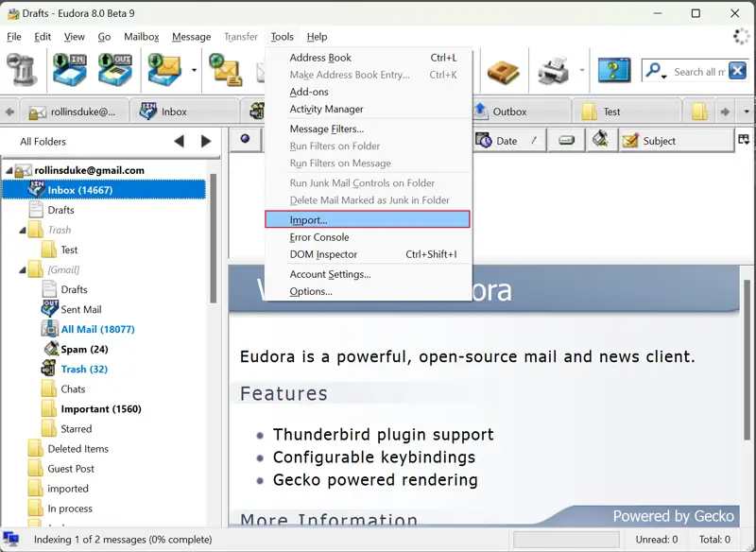
Task: Open Account Settings... menu entry
Action: click(x=368, y=274)
